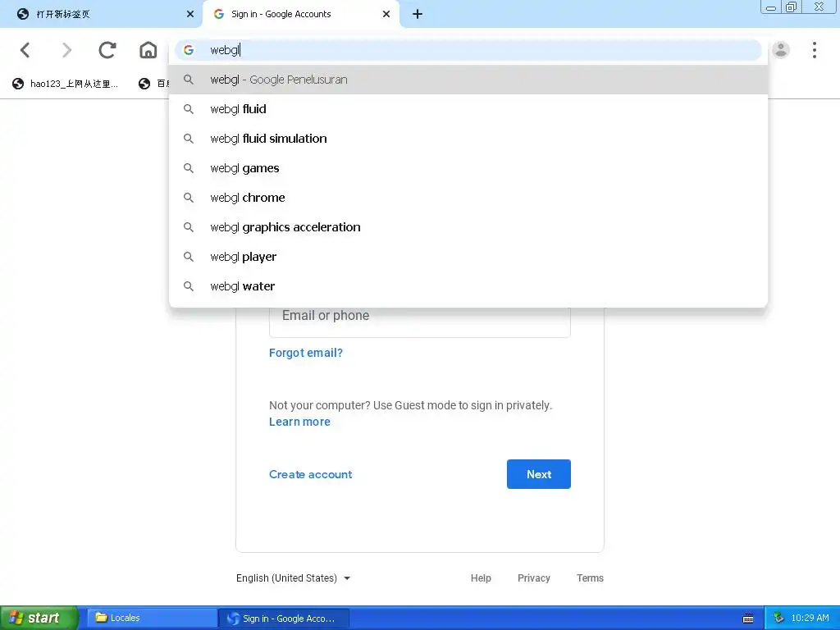Click the Forgot email? link
The image size is (840, 630).
coord(306,353)
